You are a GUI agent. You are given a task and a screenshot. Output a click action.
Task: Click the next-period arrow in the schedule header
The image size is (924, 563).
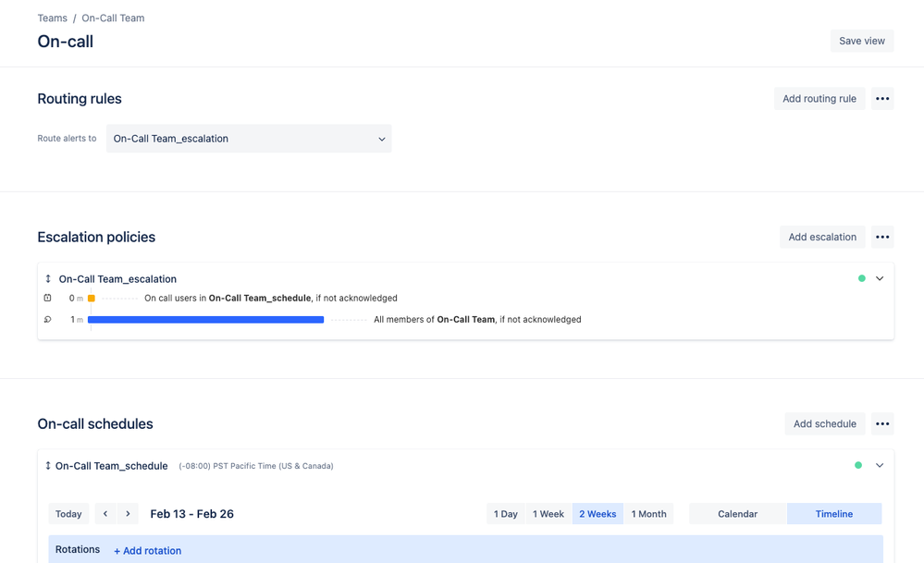[x=126, y=513]
